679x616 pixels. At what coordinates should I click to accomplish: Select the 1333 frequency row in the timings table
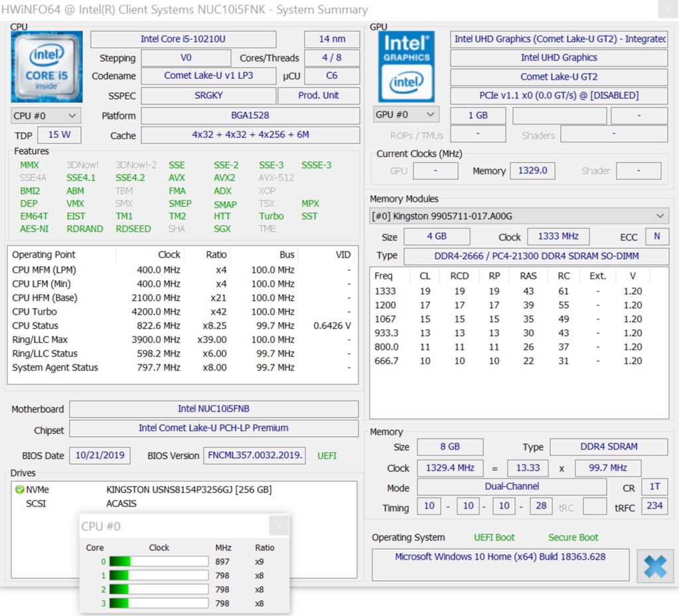point(519,291)
